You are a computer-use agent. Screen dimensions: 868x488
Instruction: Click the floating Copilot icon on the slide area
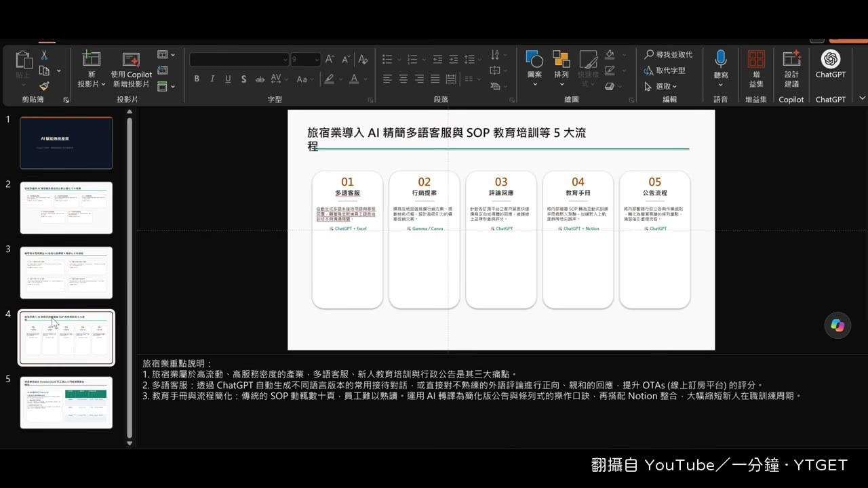pos(837,325)
